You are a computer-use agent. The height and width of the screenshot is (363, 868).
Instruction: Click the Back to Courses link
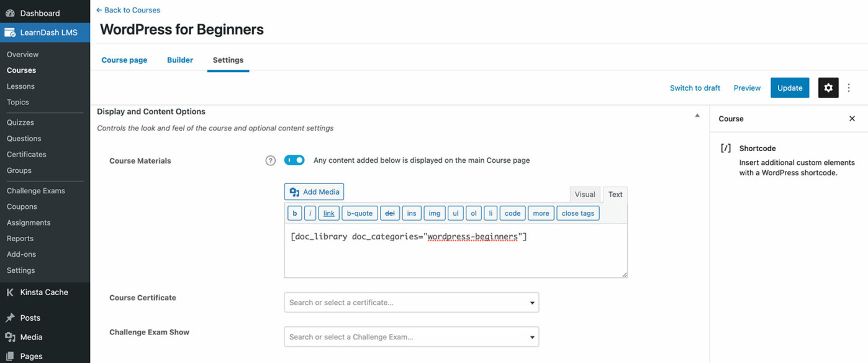128,10
